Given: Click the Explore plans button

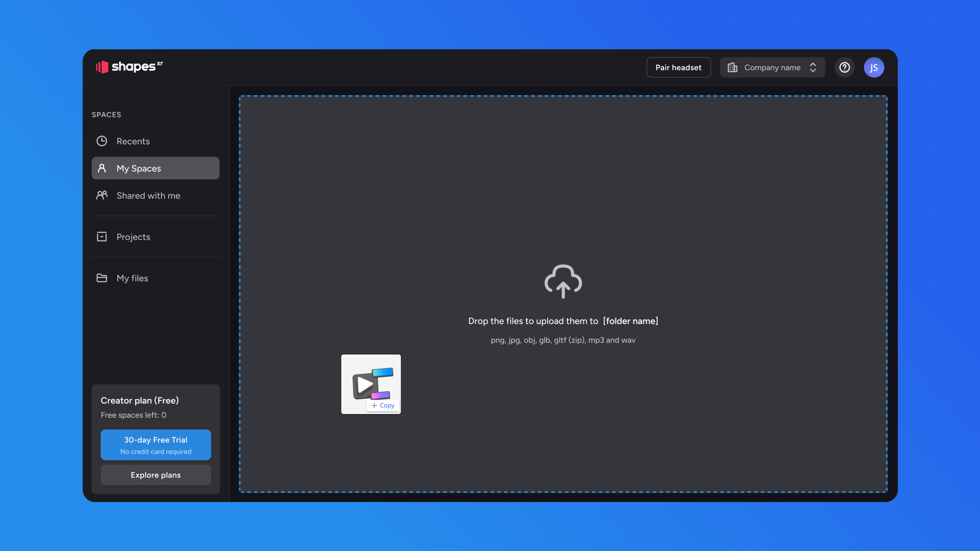Looking at the screenshot, I should coord(156,474).
